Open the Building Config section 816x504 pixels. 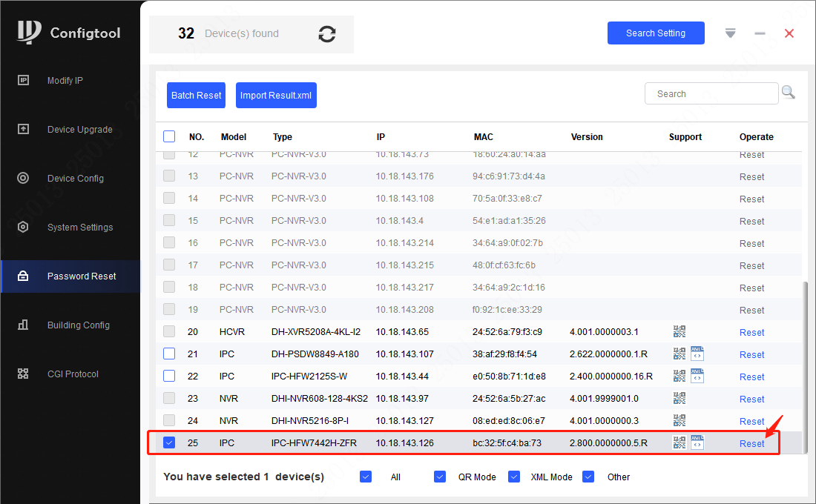pos(78,325)
